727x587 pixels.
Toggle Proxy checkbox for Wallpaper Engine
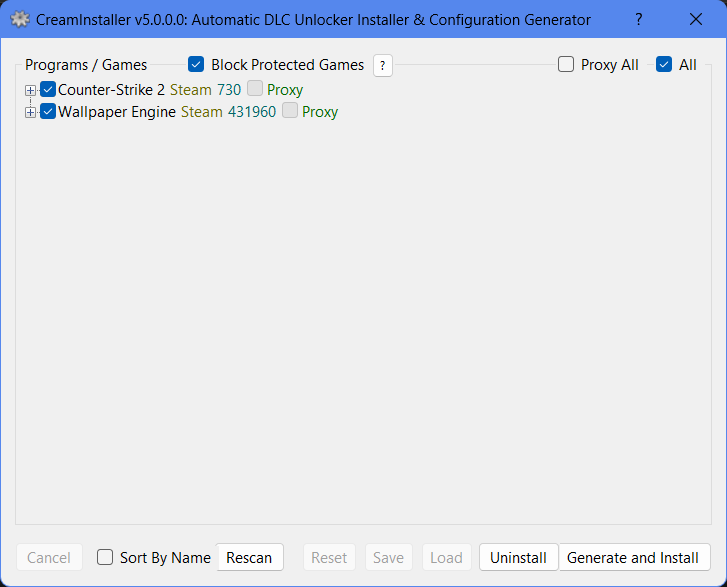point(290,110)
